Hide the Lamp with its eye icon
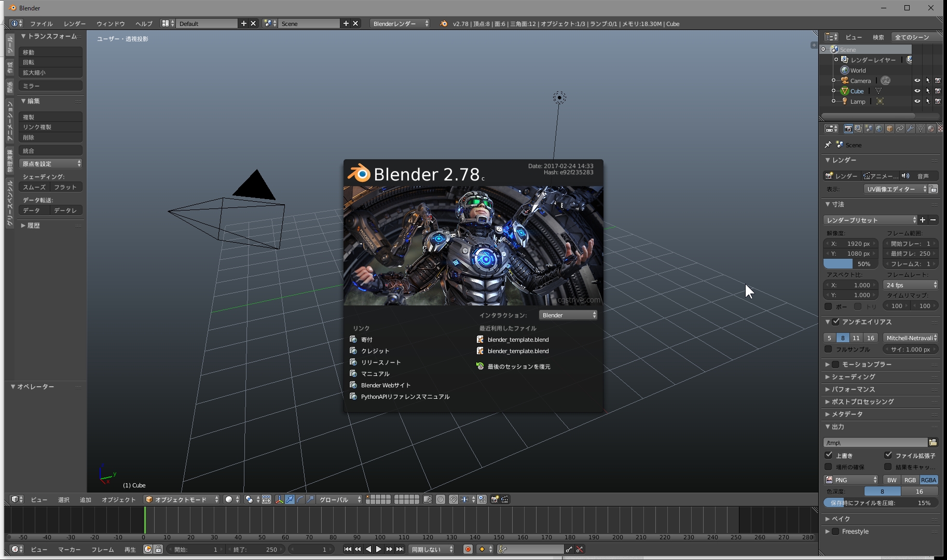 [917, 101]
